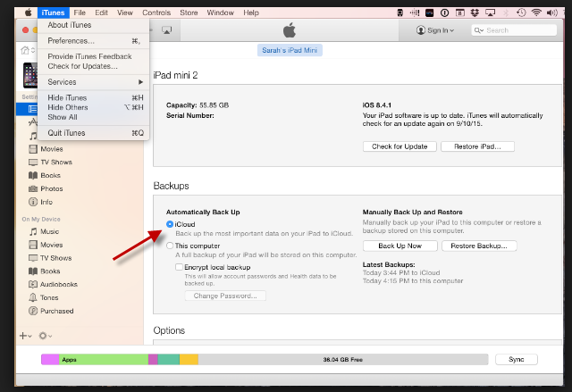Open the Apps icon in the Settings sidebar
Screen dimensions: 572x392
point(33,122)
